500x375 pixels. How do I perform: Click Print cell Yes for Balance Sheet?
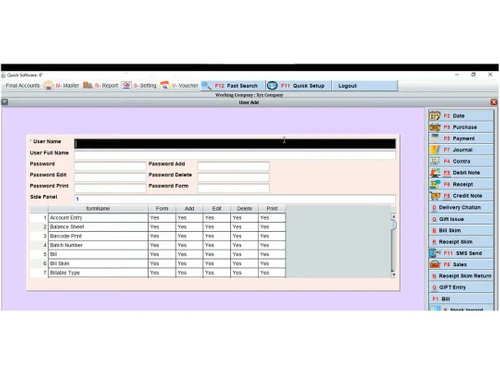tap(272, 227)
